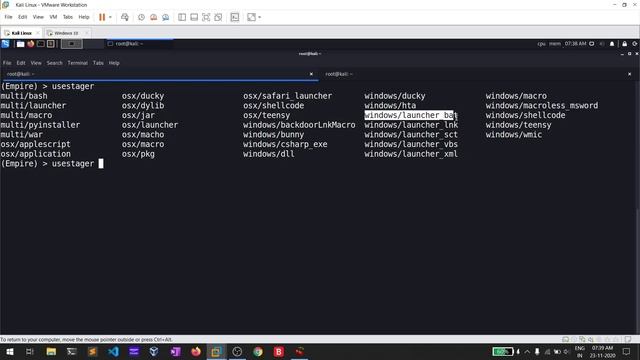640x360 pixels.
Task: Open the power options dropdown beside pause
Action: click(x=110, y=17)
